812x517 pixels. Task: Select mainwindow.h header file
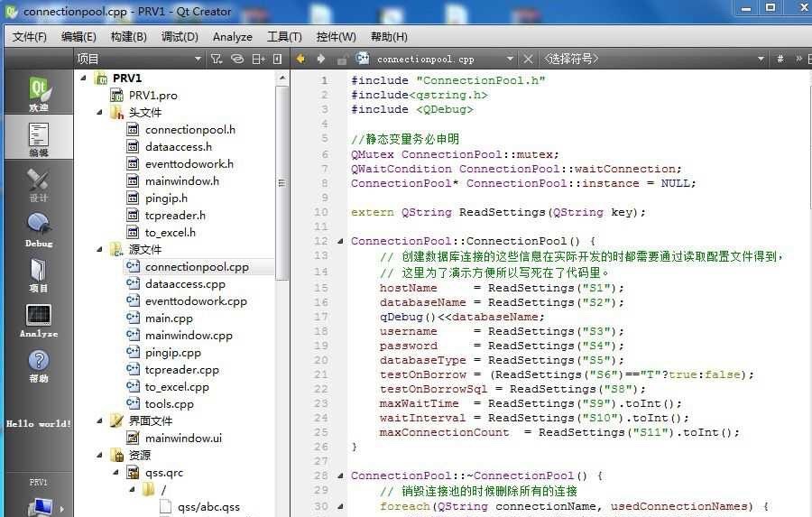[x=181, y=180]
